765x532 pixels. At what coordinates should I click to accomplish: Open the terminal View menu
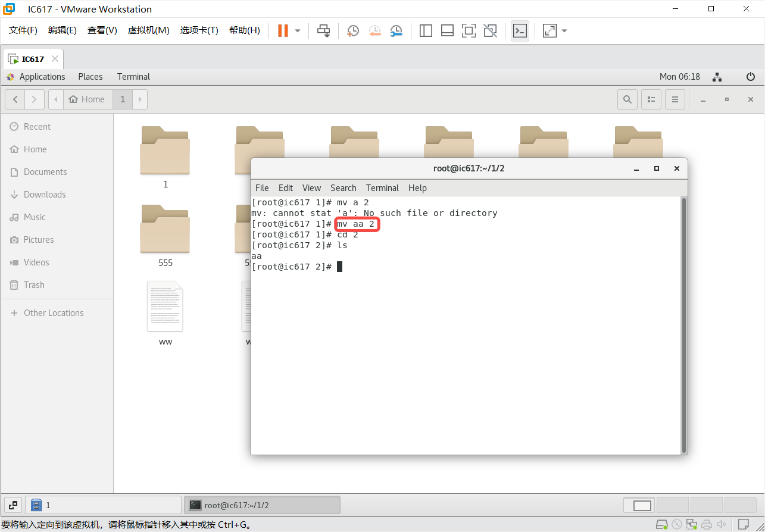tap(311, 188)
